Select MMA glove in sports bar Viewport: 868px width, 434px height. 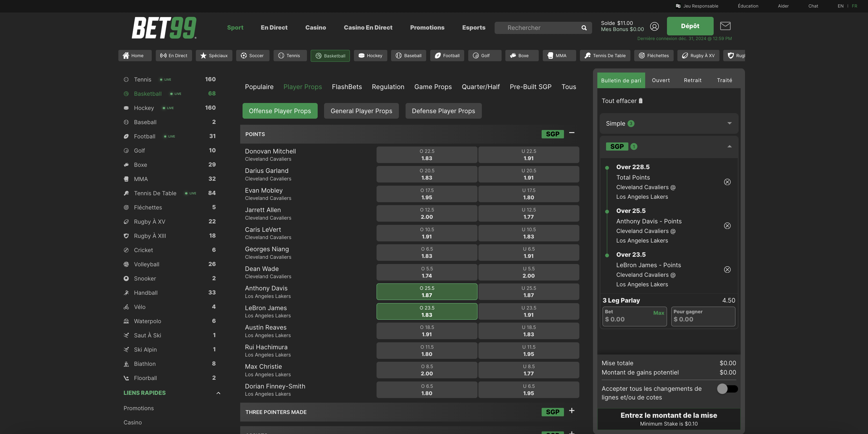point(559,56)
